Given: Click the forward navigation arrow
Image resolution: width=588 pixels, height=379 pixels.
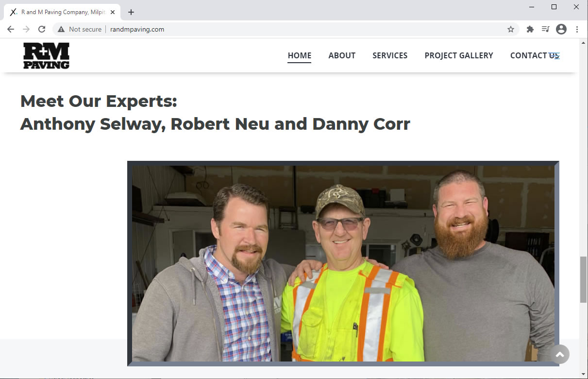Looking at the screenshot, I should click(26, 29).
